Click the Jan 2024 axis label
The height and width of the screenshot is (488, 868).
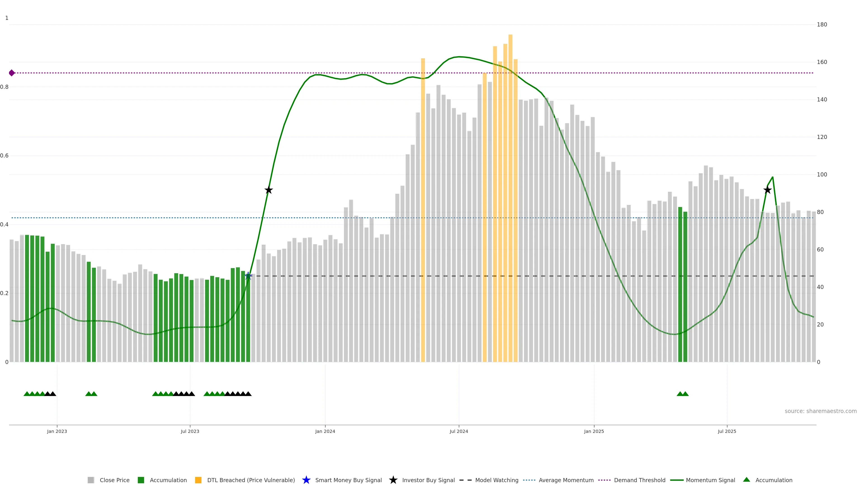325,432
